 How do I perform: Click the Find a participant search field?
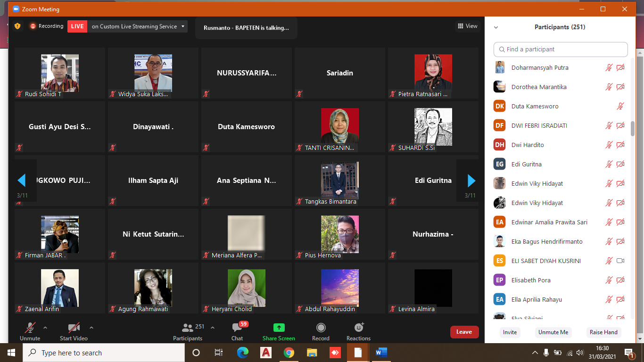point(561,49)
